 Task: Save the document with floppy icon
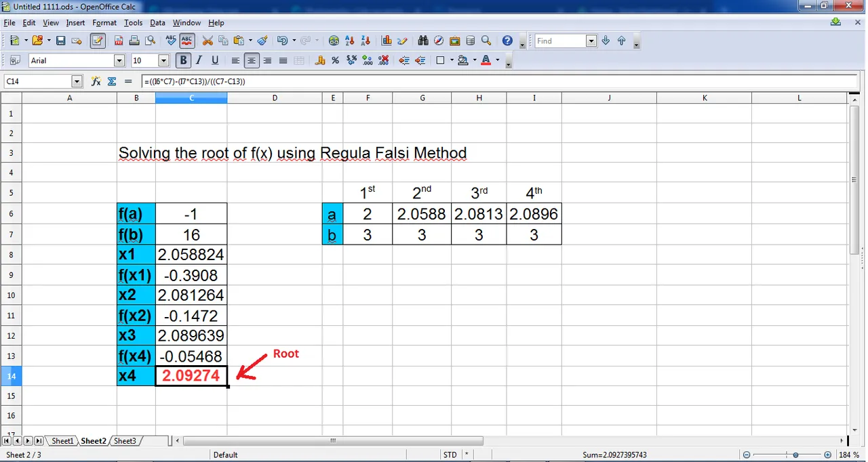tap(60, 41)
